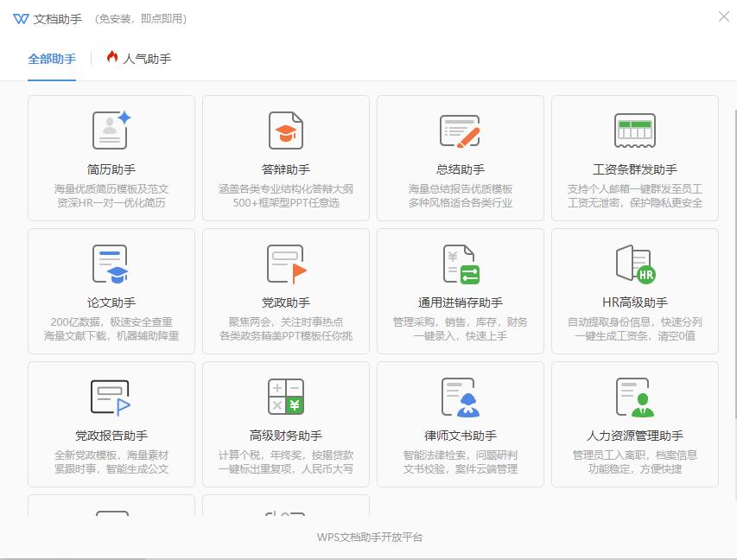Open the 律师文书助手 lawyer document icon
Viewport: 737px width, 560px height.
point(460,397)
